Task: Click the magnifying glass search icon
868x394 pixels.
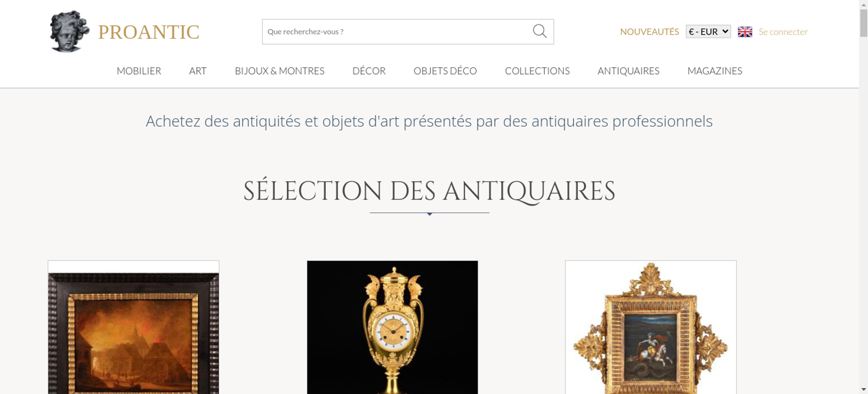Action: click(539, 31)
